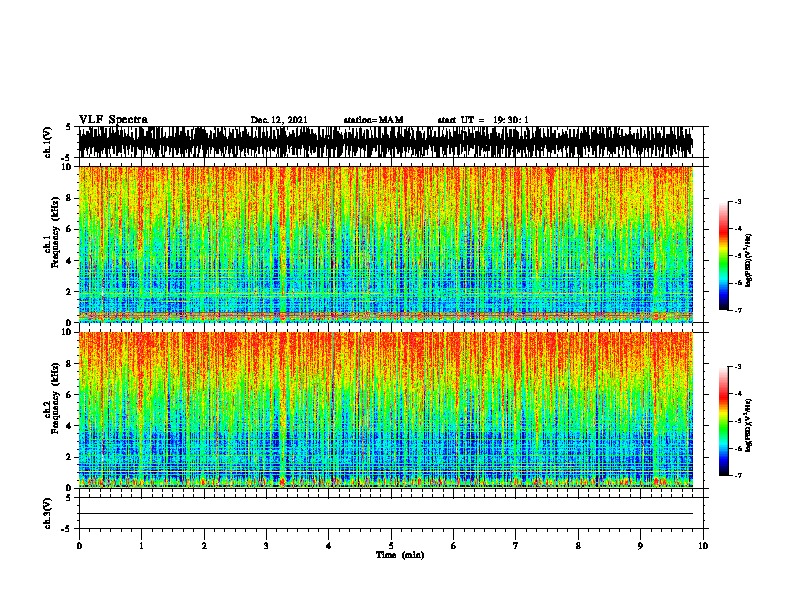Click ch.2 "Frequency (kHz)" axis label
Viewport: 792px width, 612px height.
point(55,398)
